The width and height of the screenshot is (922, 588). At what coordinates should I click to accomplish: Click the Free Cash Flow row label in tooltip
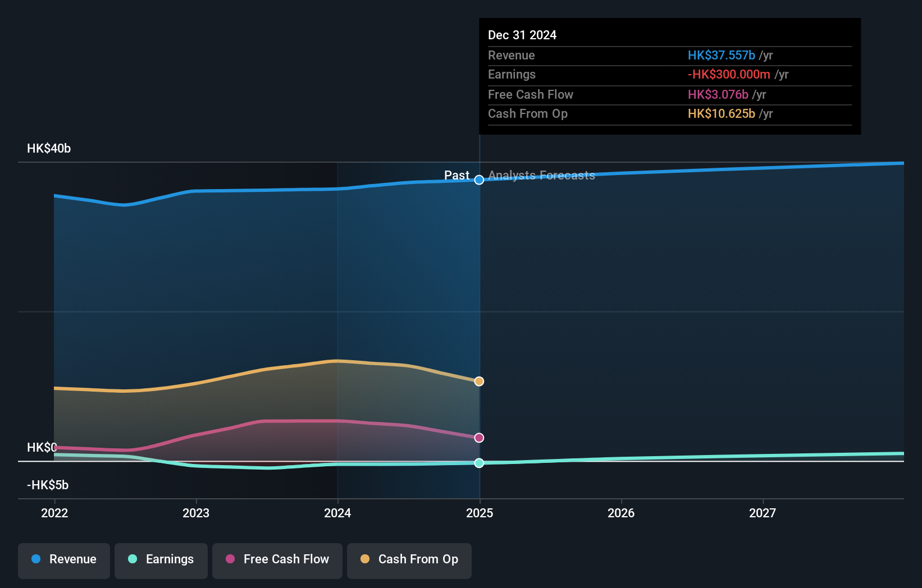531,95
